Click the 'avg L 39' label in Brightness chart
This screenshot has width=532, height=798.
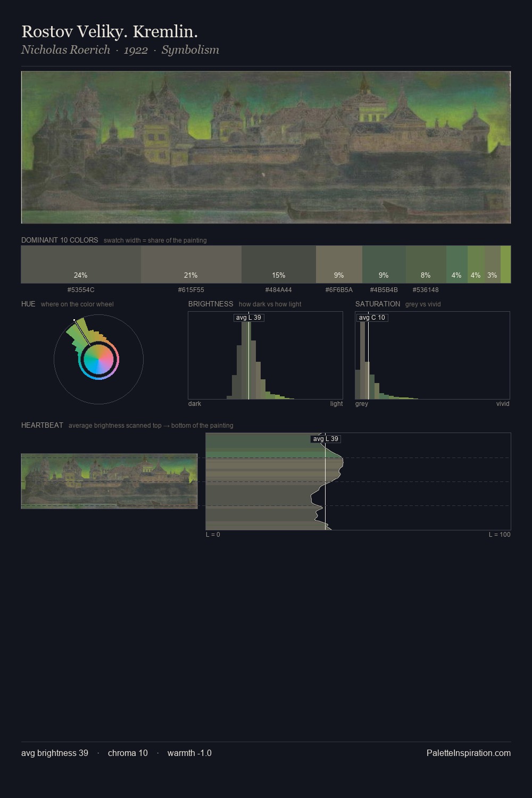click(x=248, y=318)
